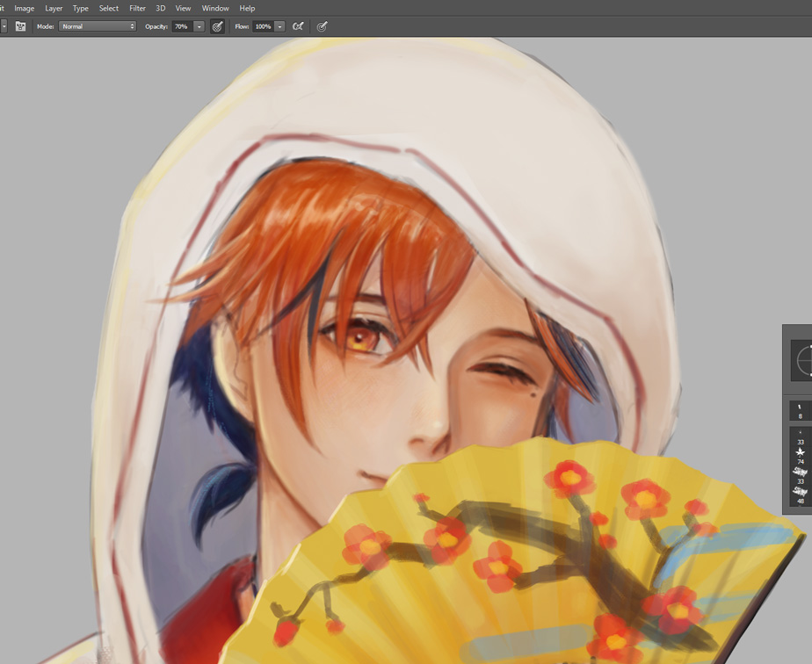Image resolution: width=812 pixels, height=664 pixels.
Task: Open the Image menu
Action: [24, 8]
